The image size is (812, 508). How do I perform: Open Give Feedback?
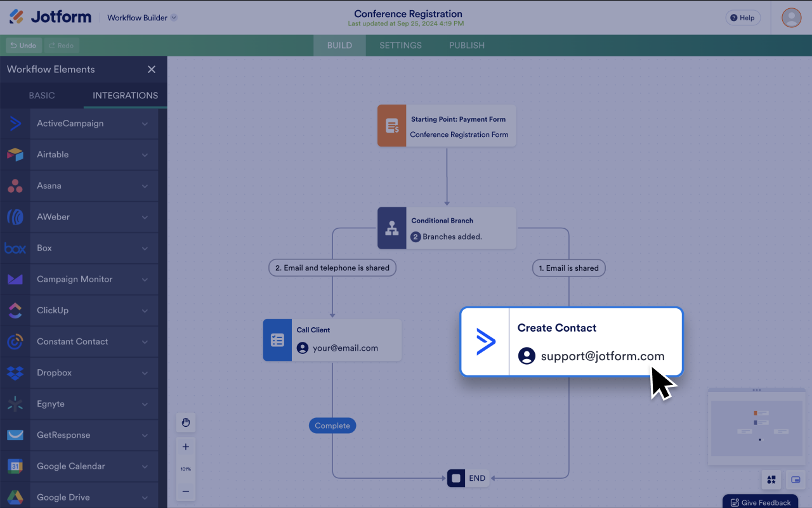tap(760, 502)
